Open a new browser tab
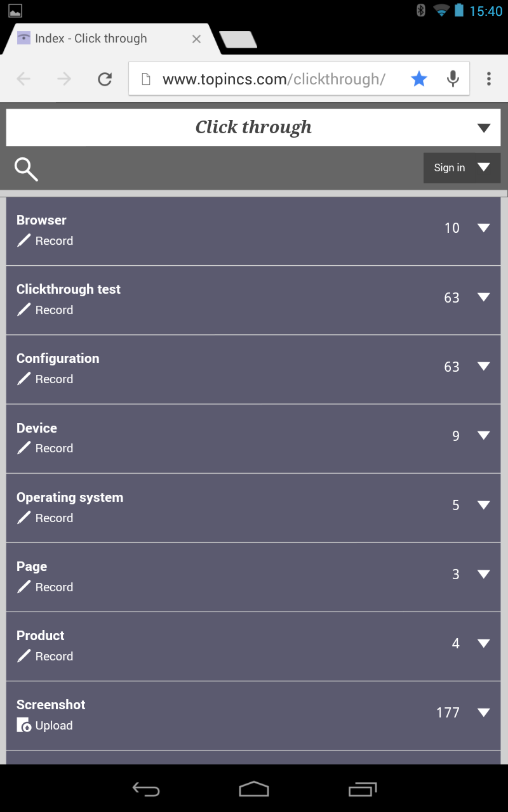 tap(238, 39)
